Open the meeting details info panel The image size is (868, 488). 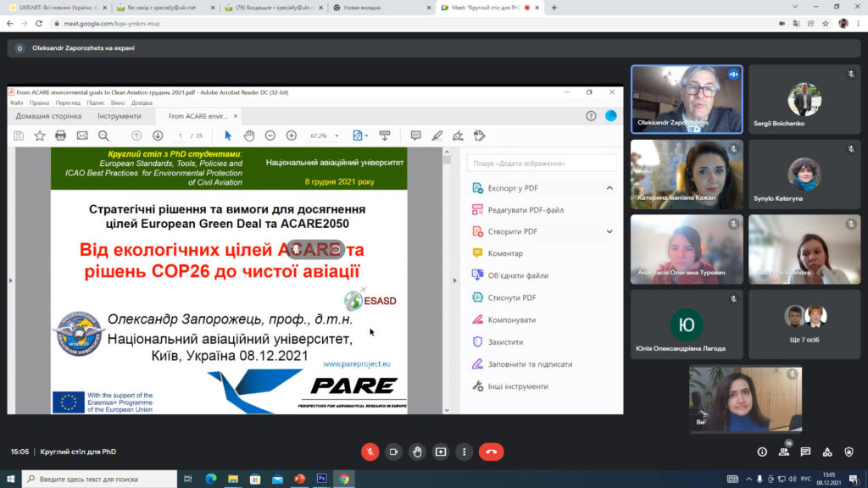pyautogui.click(x=762, y=452)
